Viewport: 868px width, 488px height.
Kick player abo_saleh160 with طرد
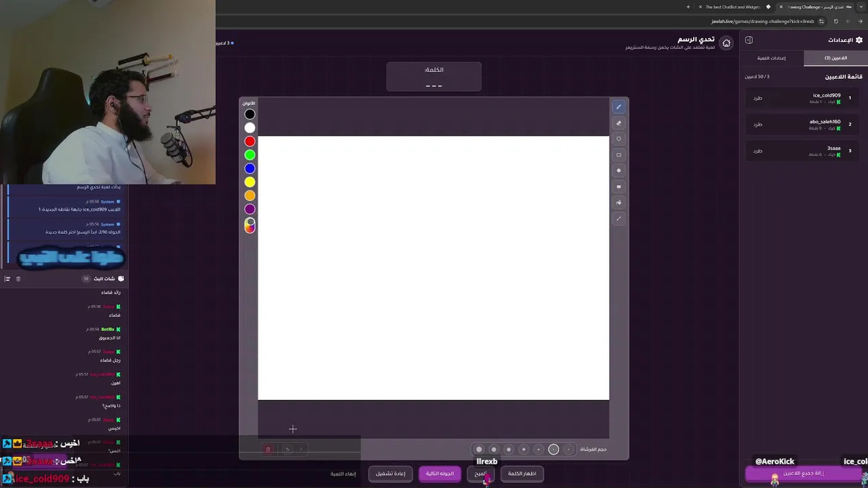click(757, 124)
